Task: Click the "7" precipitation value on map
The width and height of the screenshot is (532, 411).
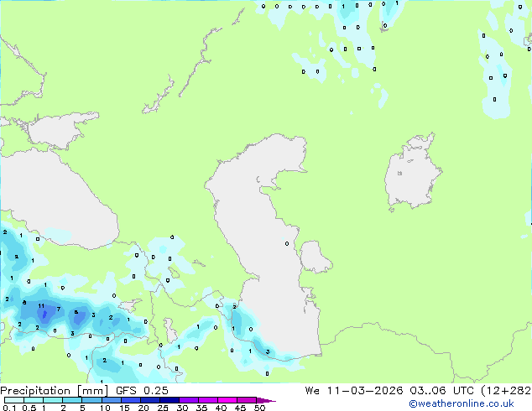Action: coord(59,309)
